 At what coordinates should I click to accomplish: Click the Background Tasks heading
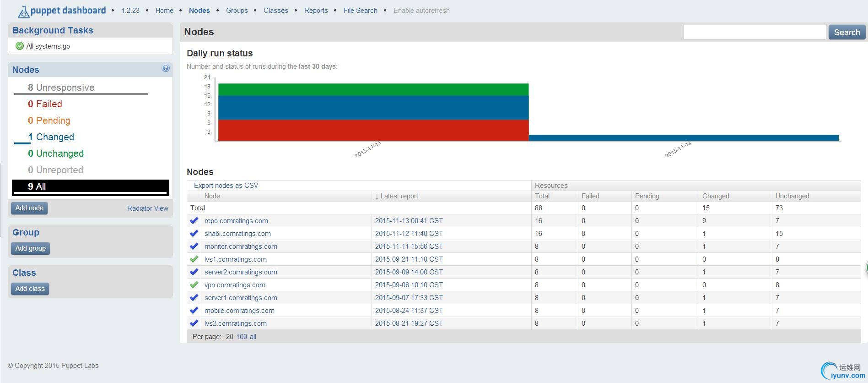[53, 30]
